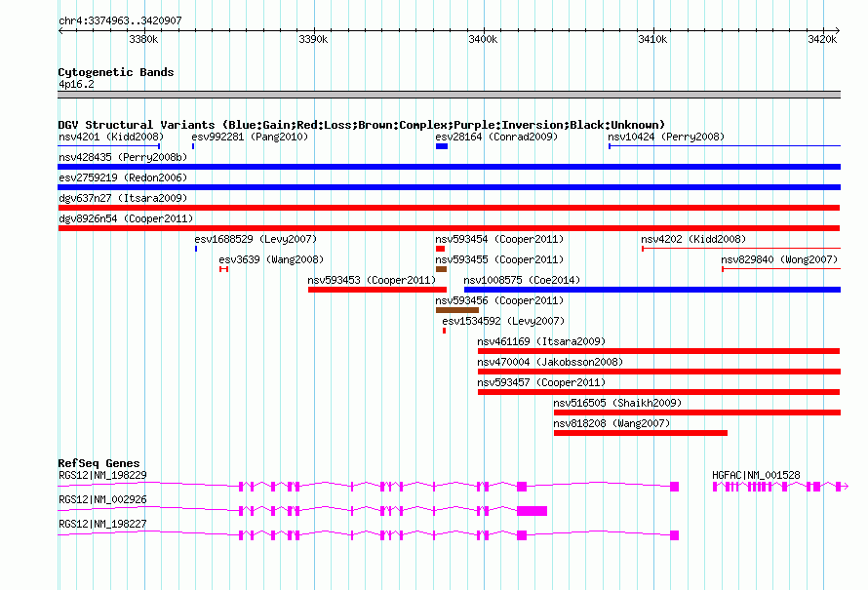Click the nsv829840 thin red line
Screen dimensions: 868x590
point(781,269)
